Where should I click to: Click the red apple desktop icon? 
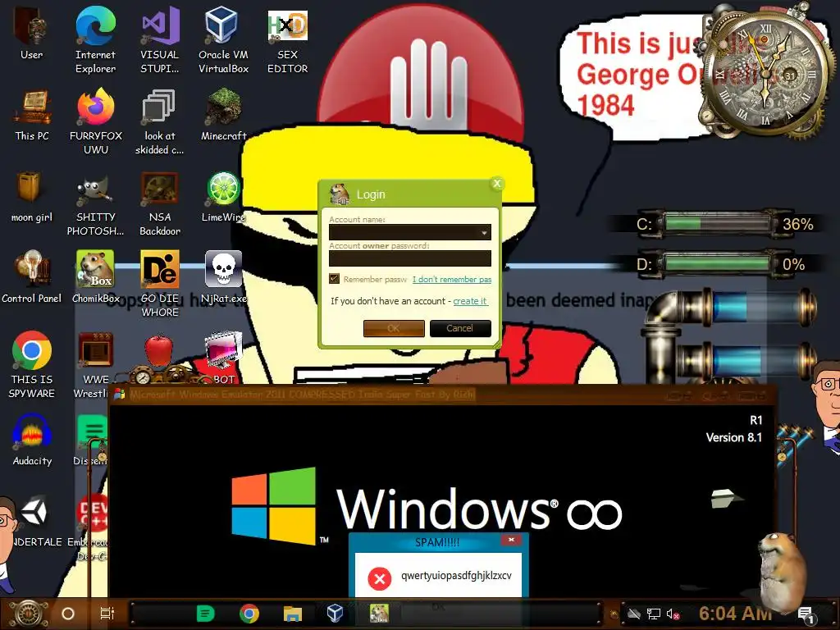[x=158, y=351]
